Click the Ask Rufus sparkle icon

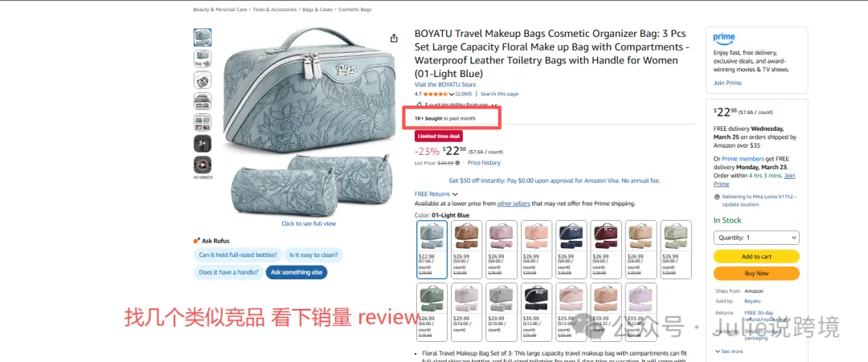[x=197, y=241]
